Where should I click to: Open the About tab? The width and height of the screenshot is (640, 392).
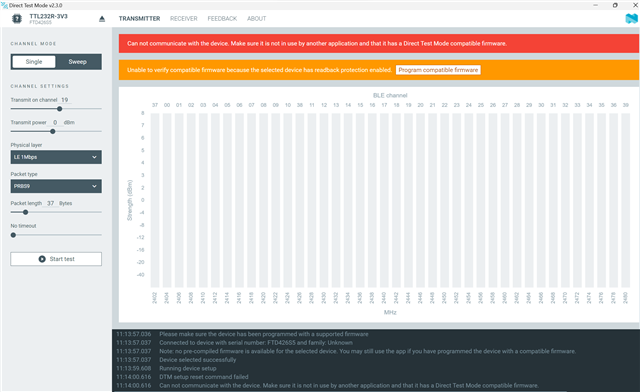[256, 19]
